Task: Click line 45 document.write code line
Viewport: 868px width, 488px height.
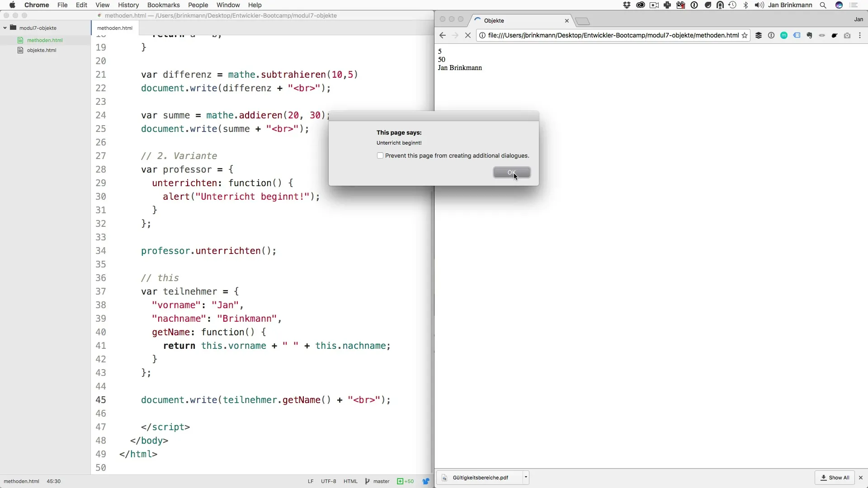Action: click(x=266, y=400)
